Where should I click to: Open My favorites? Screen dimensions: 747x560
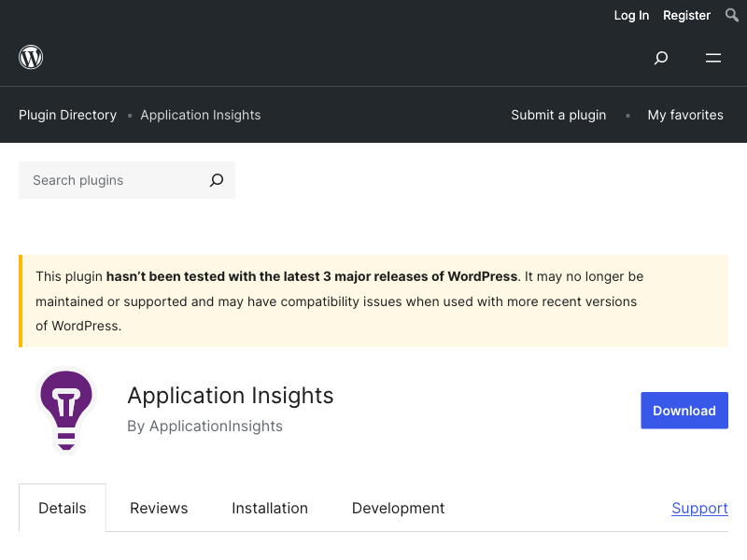pyautogui.click(x=685, y=115)
